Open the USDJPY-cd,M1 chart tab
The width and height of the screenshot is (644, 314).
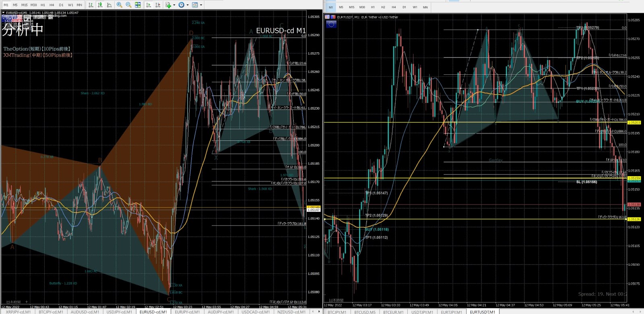click(x=119, y=312)
